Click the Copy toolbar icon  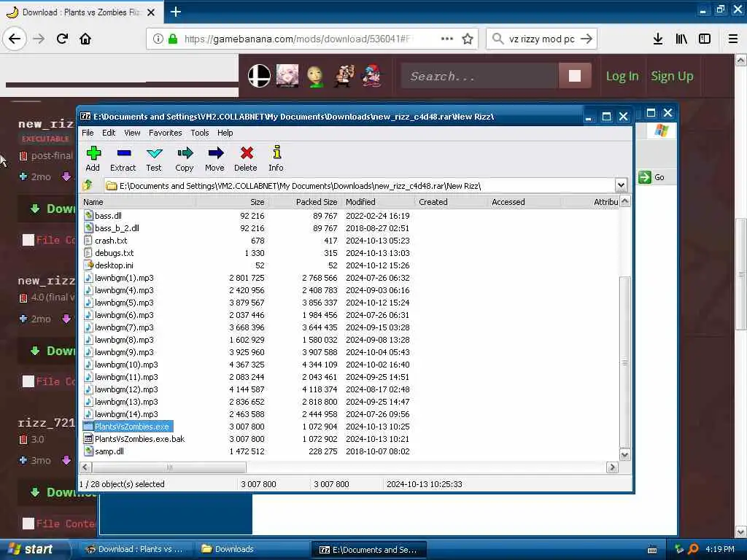click(x=185, y=153)
